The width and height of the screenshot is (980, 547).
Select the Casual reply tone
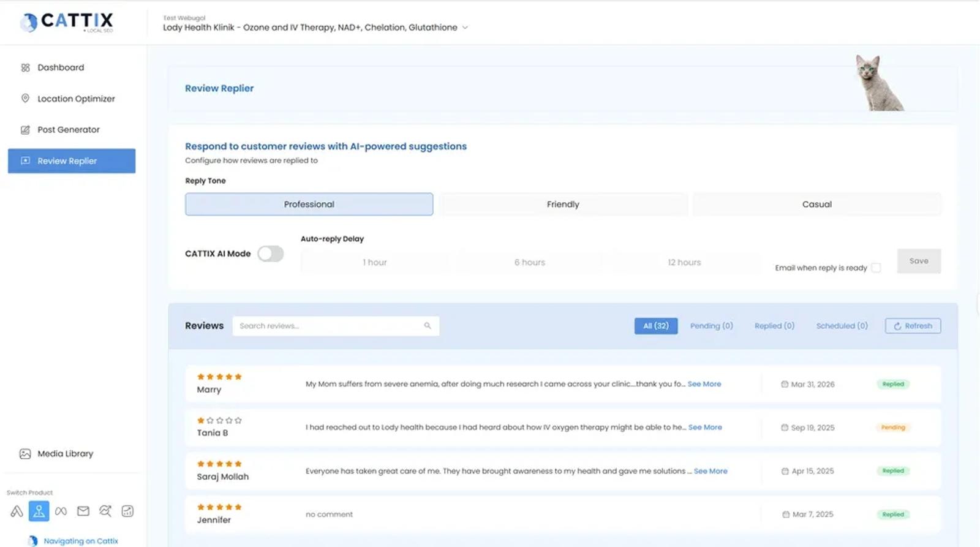coord(817,204)
